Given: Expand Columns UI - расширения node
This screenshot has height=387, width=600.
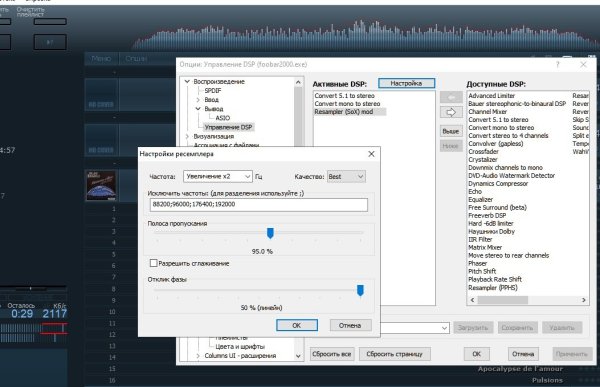Looking at the screenshot, I should click(198, 356).
